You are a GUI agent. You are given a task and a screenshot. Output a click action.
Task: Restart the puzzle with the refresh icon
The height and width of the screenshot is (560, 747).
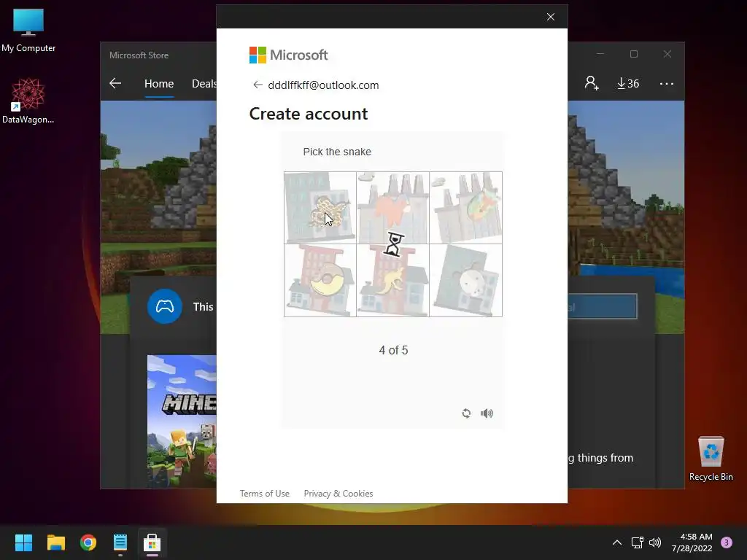coord(466,413)
